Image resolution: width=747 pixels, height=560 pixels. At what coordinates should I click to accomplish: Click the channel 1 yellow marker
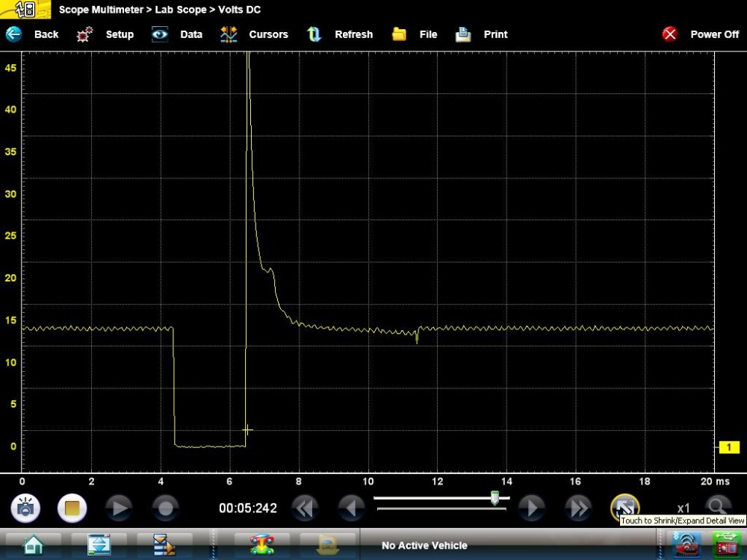728,447
